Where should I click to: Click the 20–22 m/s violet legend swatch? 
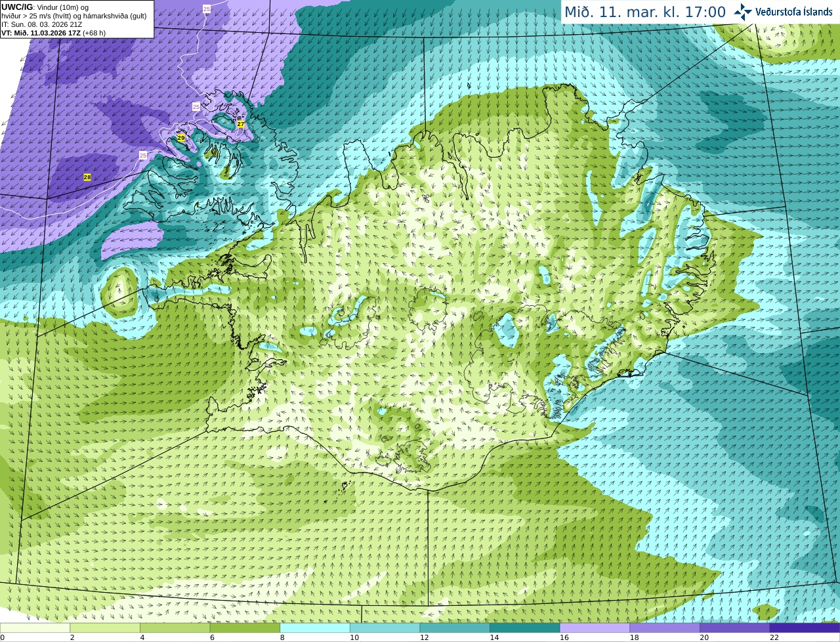[735, 628]
